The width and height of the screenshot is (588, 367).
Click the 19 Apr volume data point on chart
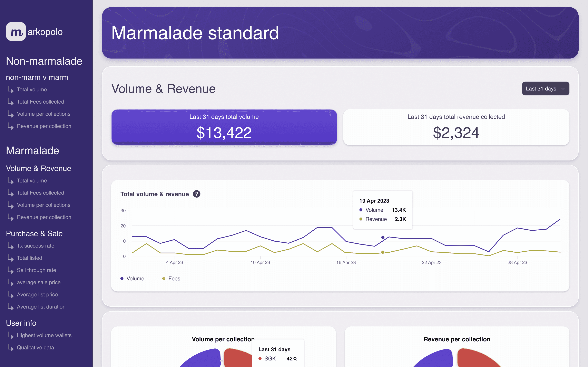tap(383, 237)
